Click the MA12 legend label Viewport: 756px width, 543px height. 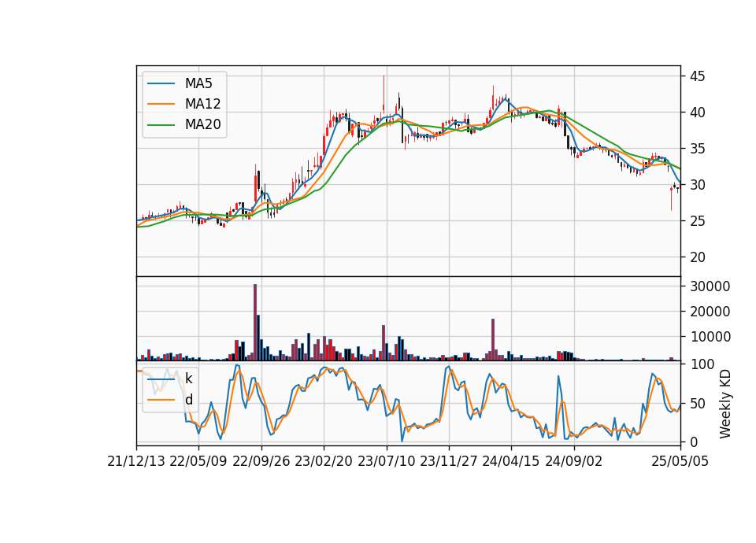click(x=202, y=104)
